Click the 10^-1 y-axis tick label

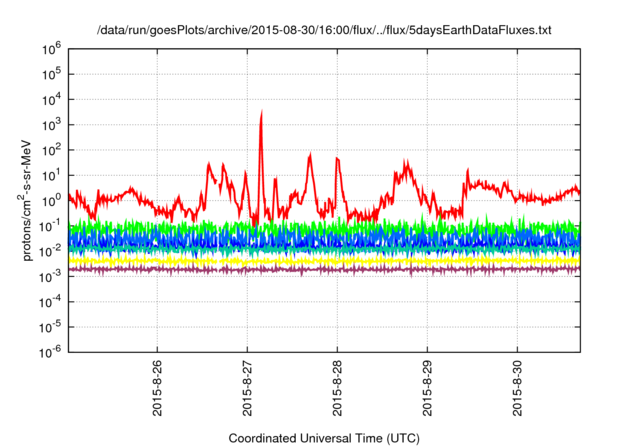point(50,227)
